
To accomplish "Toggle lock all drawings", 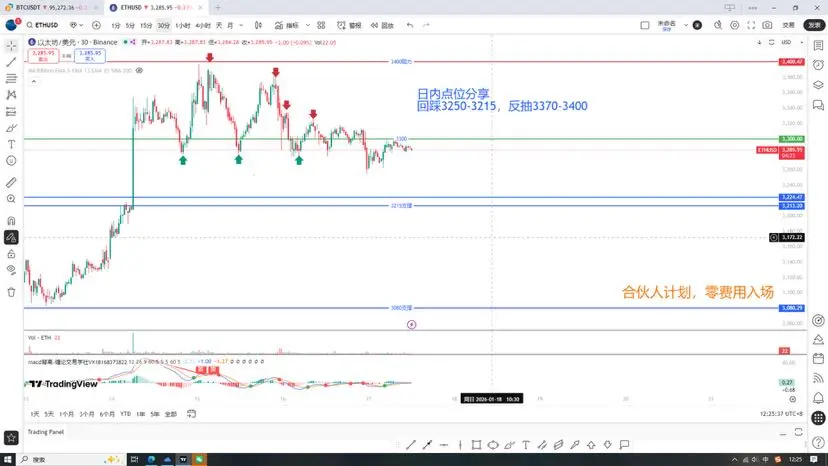I will [x=11, y=254].
